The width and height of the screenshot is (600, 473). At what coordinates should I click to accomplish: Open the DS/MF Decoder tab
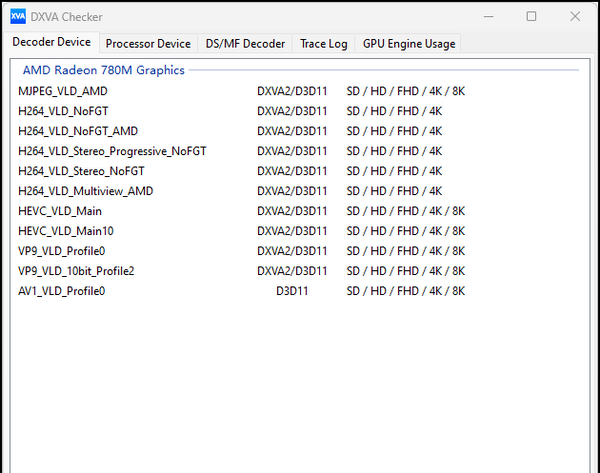tap(245, 44)
